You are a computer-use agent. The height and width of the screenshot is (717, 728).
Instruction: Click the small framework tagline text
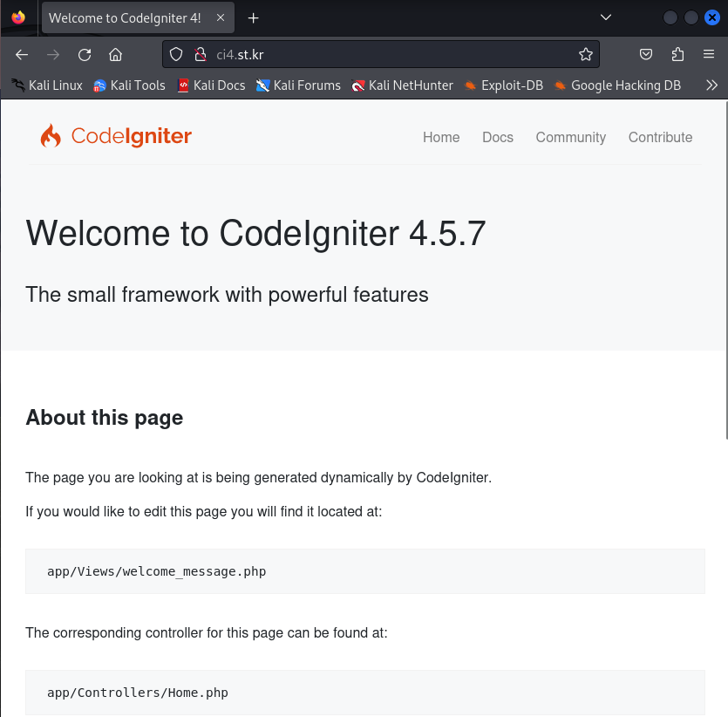click(227, 295)
